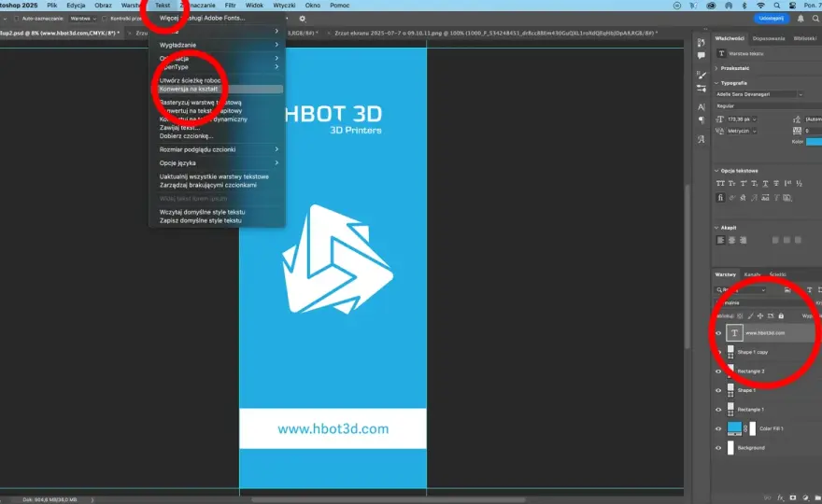Switch to the Kanały tab
822x504 pixels.
(x=752, y=274)
